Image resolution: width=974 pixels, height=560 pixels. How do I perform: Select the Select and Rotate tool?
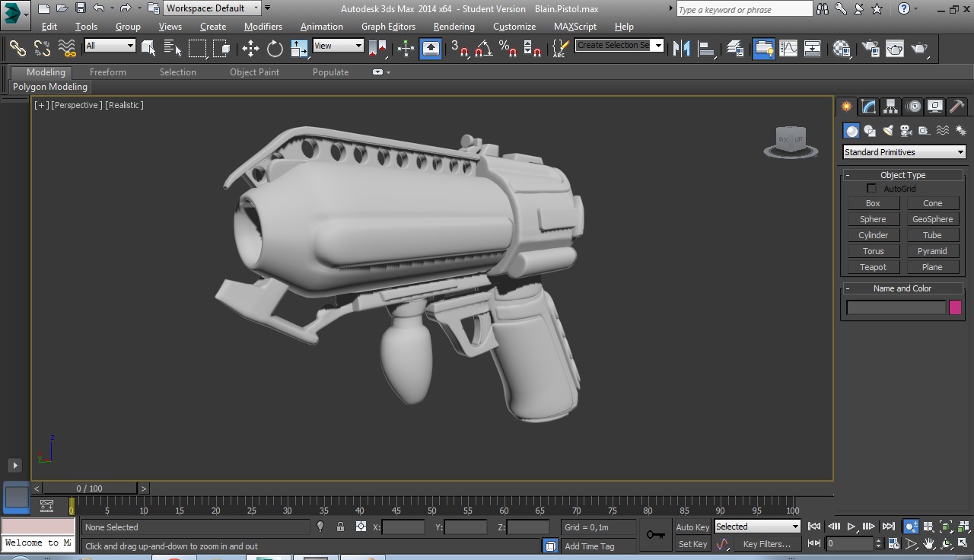[x=274, y=49]
